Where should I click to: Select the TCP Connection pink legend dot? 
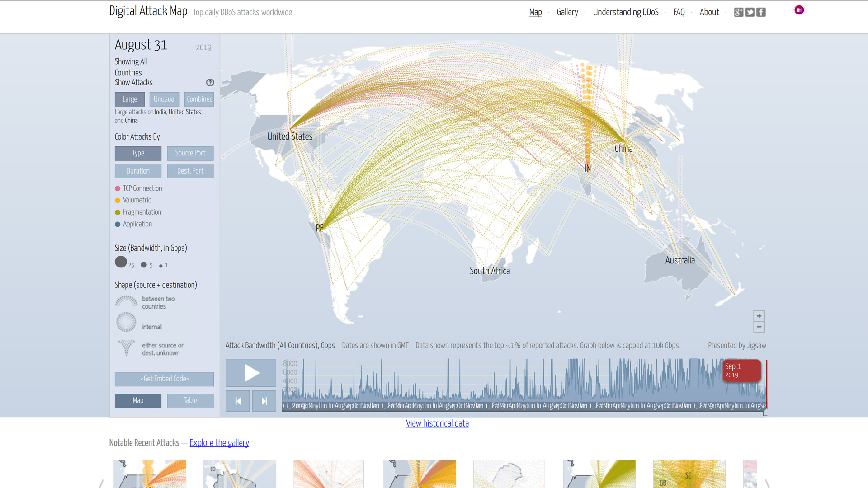(x=118, y=188)
